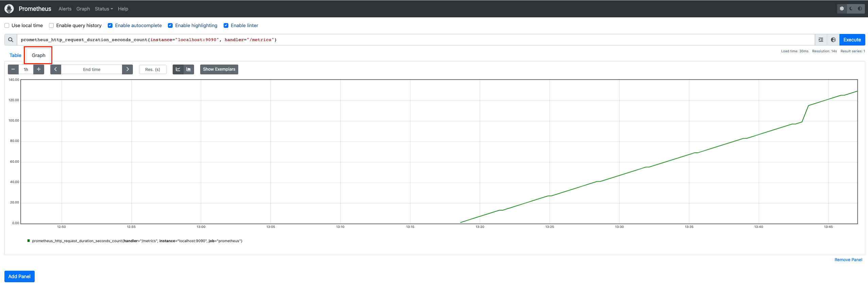868x287 pixels.
Task: Click the Result series: 1 text
Action: (x=853, y=51)
